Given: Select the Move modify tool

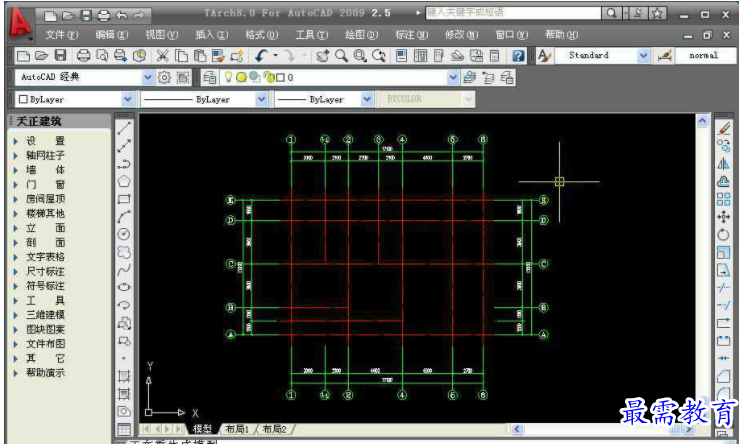Looking at the screenshot, I should point(724,217).
